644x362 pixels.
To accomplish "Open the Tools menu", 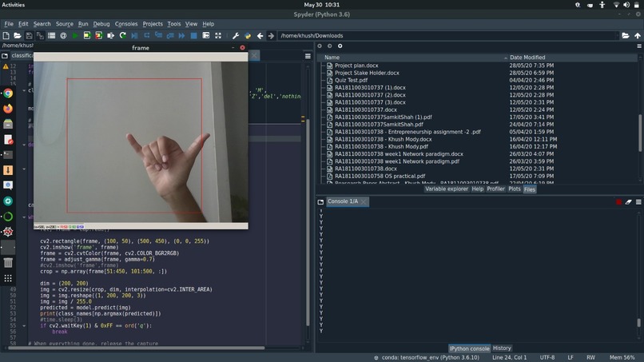I will pyautogui.click(x=174, y=24).
